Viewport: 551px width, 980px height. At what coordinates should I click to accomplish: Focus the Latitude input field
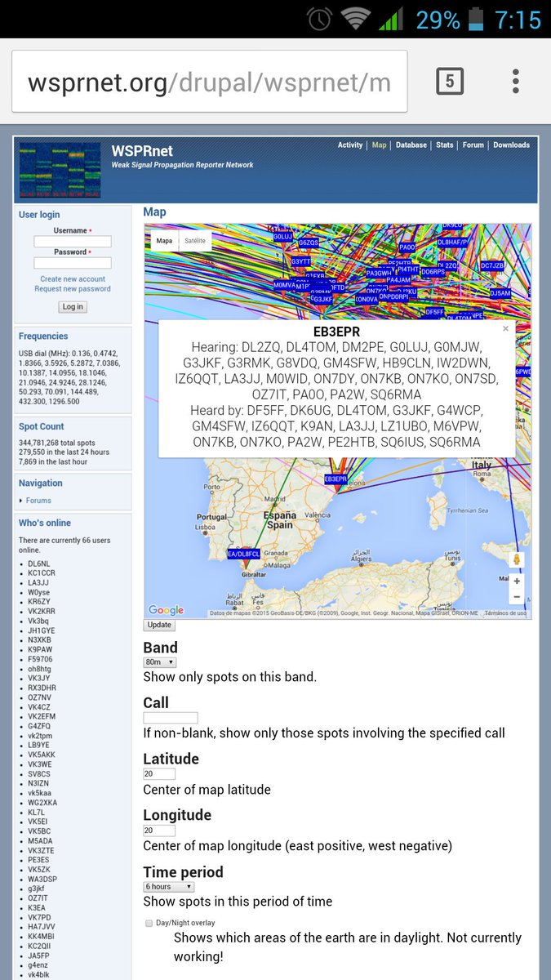(159, 773)
